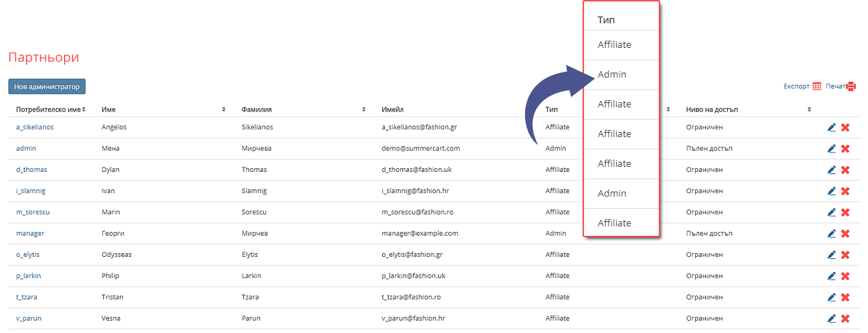The image size is (868, 333).
Task: Delete the a_sikelianos partner row
Action: point(845,128)
